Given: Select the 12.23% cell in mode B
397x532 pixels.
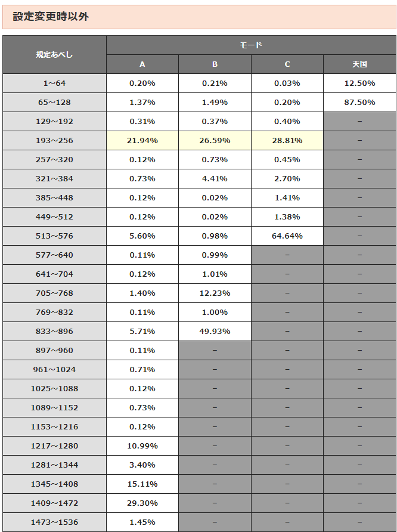Looking at the screenshot, I should (215, 293).
